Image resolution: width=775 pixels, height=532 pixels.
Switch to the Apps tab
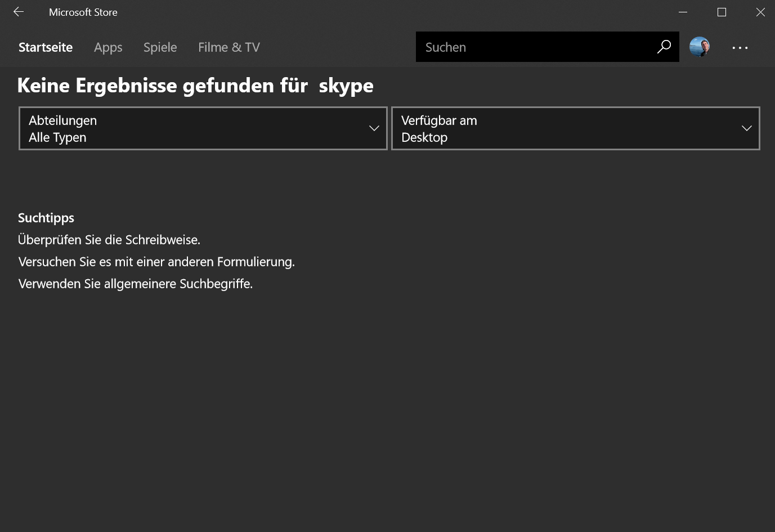point(108,47)
